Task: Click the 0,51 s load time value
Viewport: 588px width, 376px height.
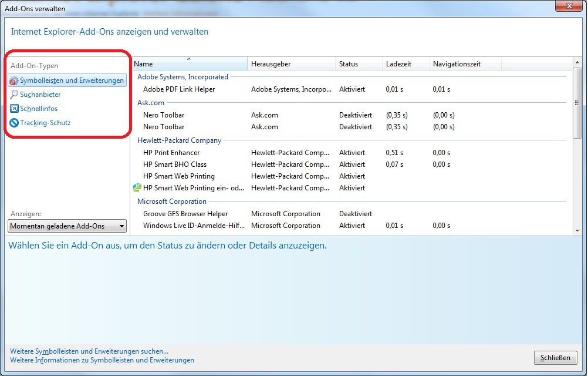Action: (x=394, y=153)
